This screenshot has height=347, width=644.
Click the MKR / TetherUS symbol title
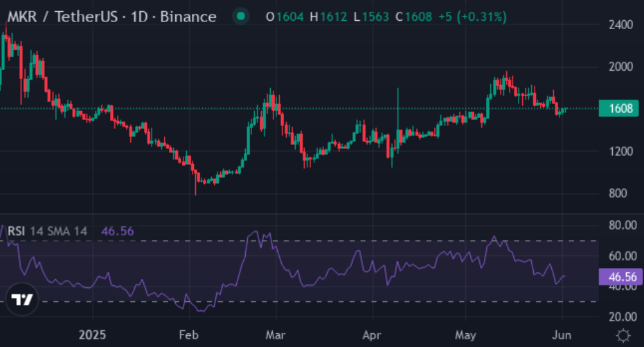[x=111, y=17]
